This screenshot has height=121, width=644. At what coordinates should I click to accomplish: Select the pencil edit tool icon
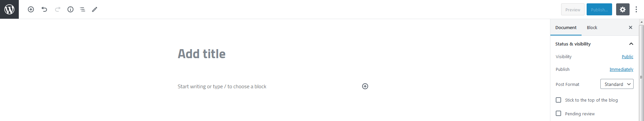tap(95, 9)
